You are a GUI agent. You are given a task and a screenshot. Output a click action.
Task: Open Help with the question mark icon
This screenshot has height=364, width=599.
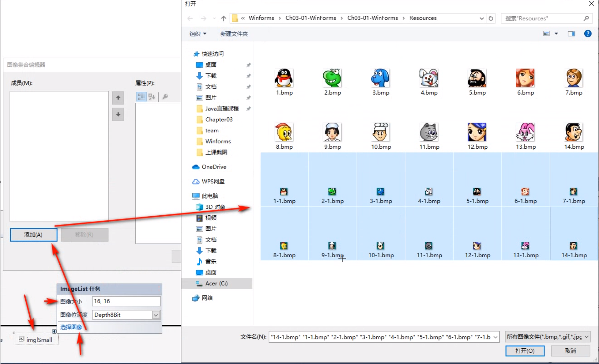[588, 33]
